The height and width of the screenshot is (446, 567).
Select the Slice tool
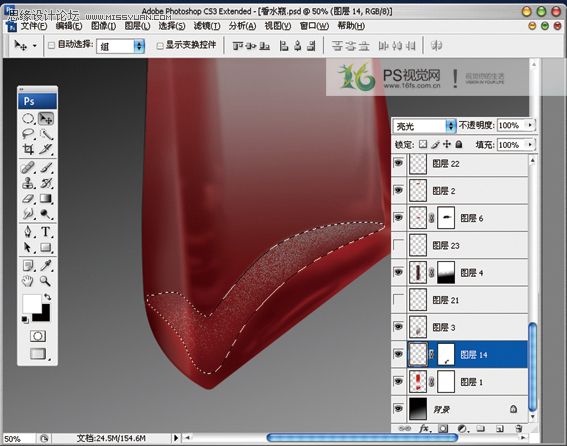46,149
